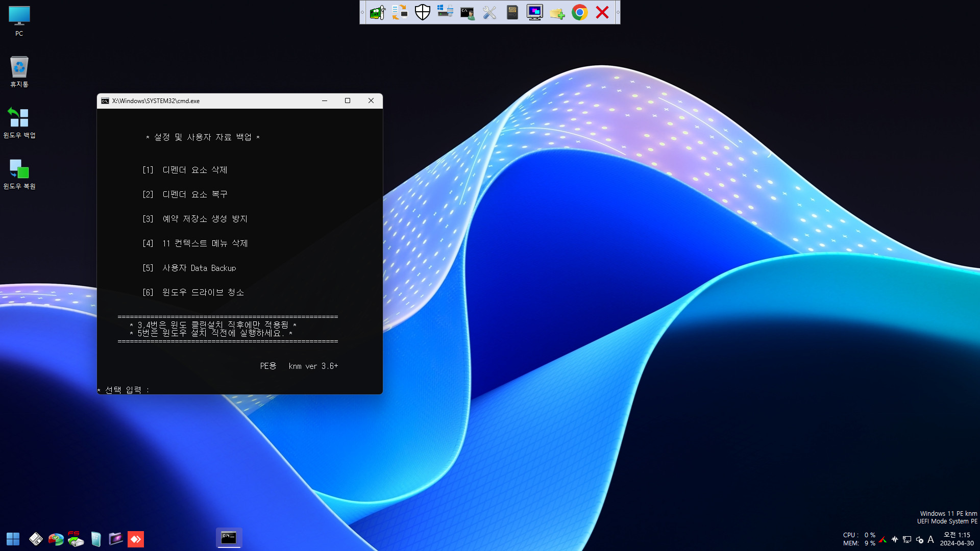Click the red X icon in top dock
Screen dimensions: 980x551
coord(602,12)
